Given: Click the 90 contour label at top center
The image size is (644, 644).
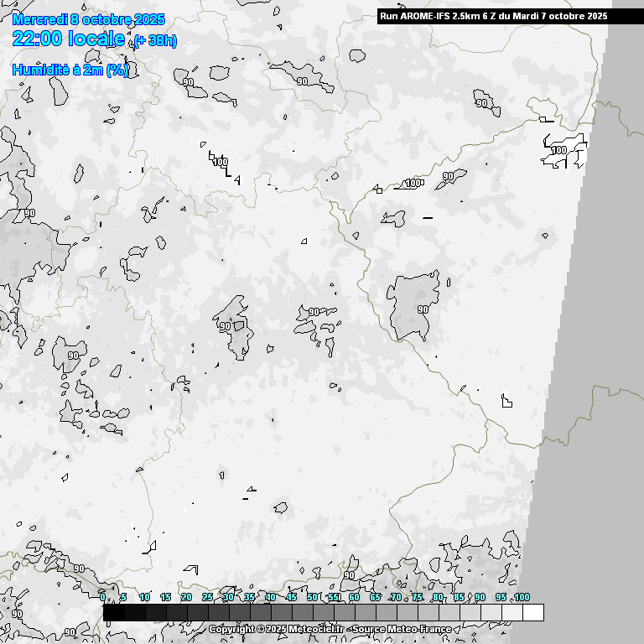Looking at the screenshot, I should click(302, 82).
